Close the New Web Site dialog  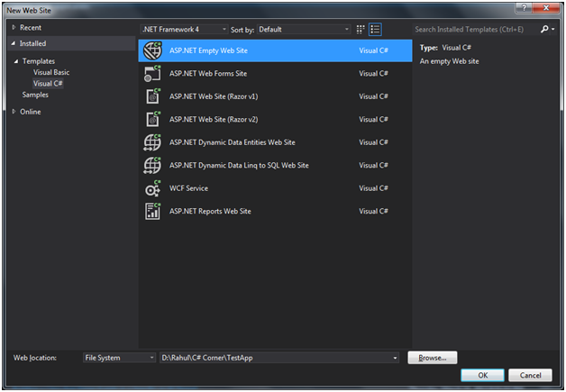[x=546, y=7]
